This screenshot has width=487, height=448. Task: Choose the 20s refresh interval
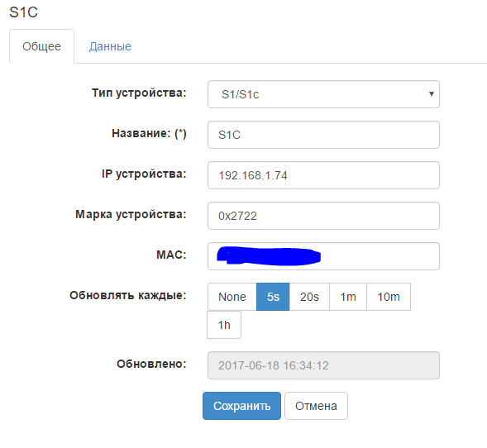click(309, 297)
